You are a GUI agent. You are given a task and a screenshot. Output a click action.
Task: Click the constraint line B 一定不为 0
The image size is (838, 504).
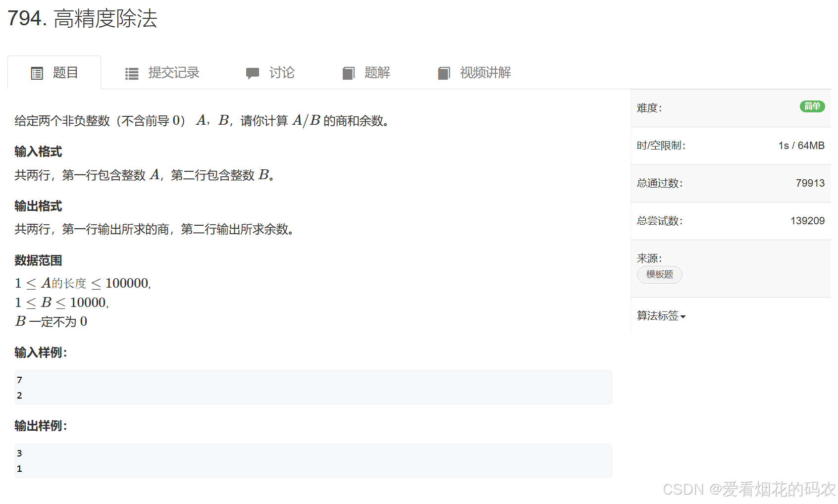(x=51, y=322)
